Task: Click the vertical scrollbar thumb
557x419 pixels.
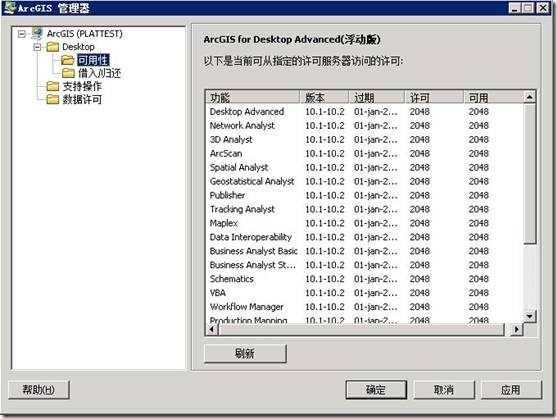Action: (530, 173)
